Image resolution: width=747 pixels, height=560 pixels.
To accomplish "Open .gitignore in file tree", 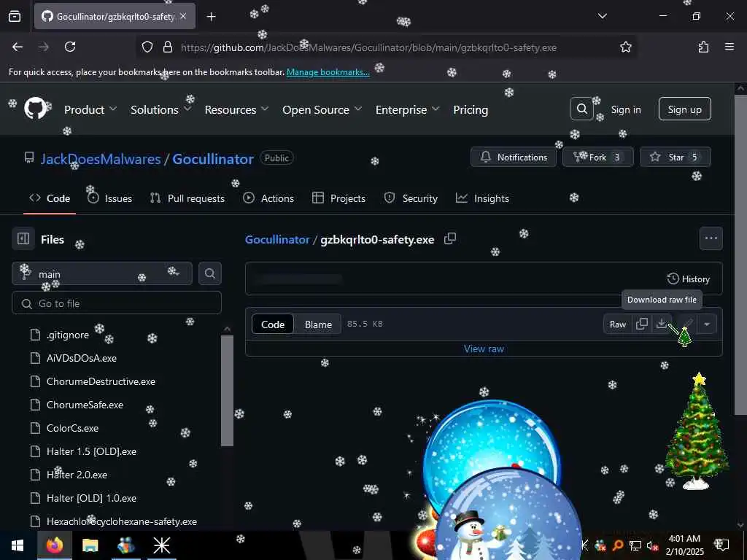I will point(68,335).
